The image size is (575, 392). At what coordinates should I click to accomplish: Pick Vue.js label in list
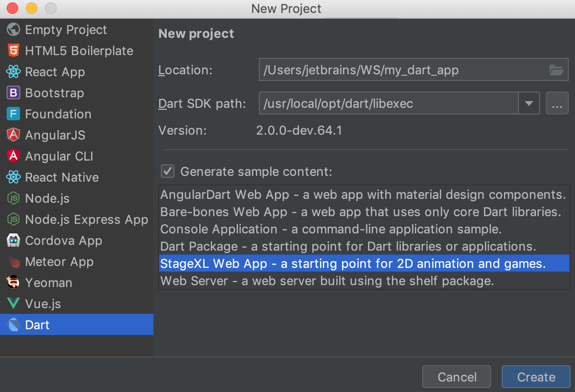[43, 304]
